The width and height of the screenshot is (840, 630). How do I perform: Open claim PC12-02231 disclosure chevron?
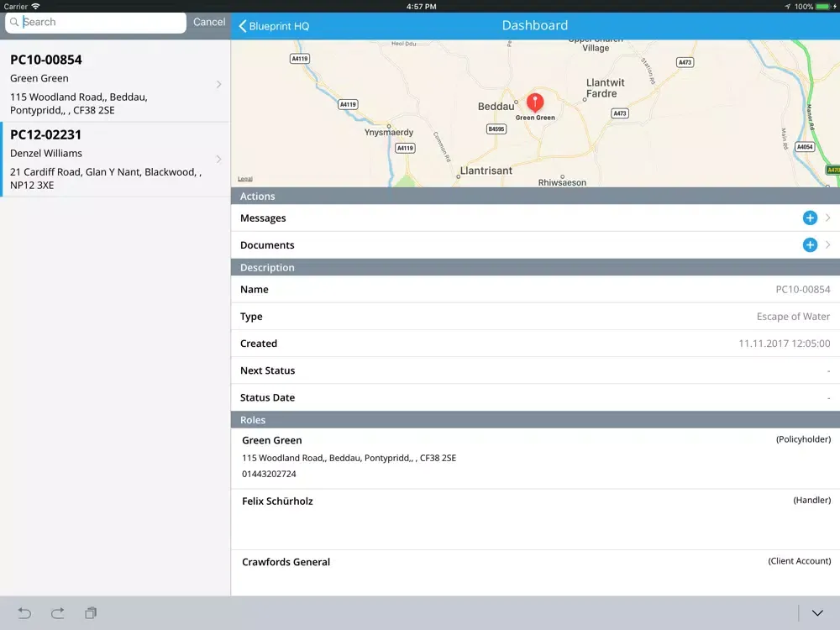pos(219,159)
